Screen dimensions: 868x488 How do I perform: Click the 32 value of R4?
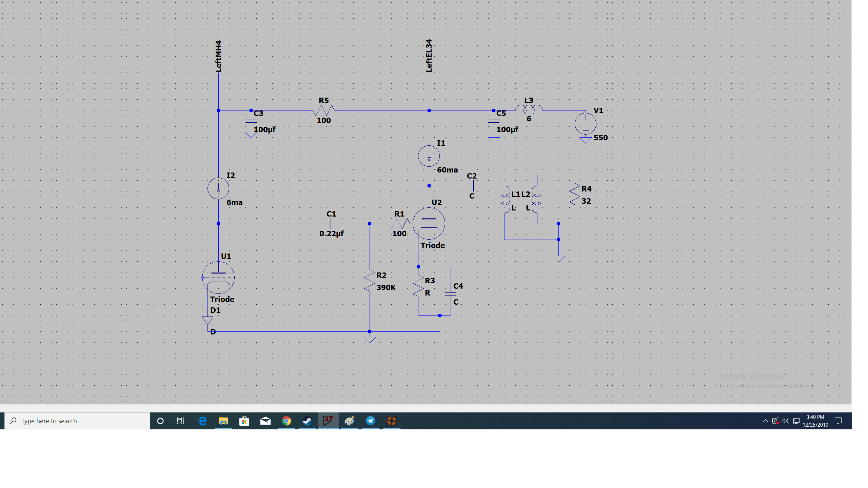click(x=586, y=201)
